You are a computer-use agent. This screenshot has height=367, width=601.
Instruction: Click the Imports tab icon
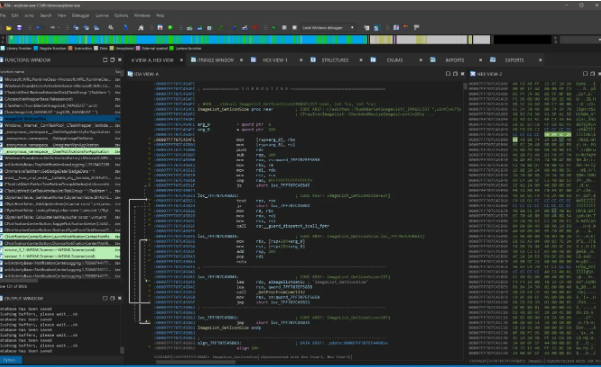[433, 60]
